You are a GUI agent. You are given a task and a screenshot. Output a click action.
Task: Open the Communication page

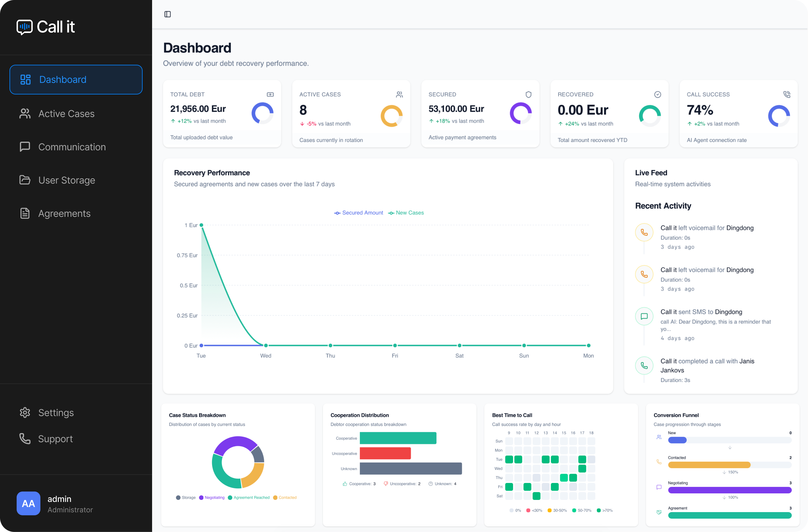72,147
